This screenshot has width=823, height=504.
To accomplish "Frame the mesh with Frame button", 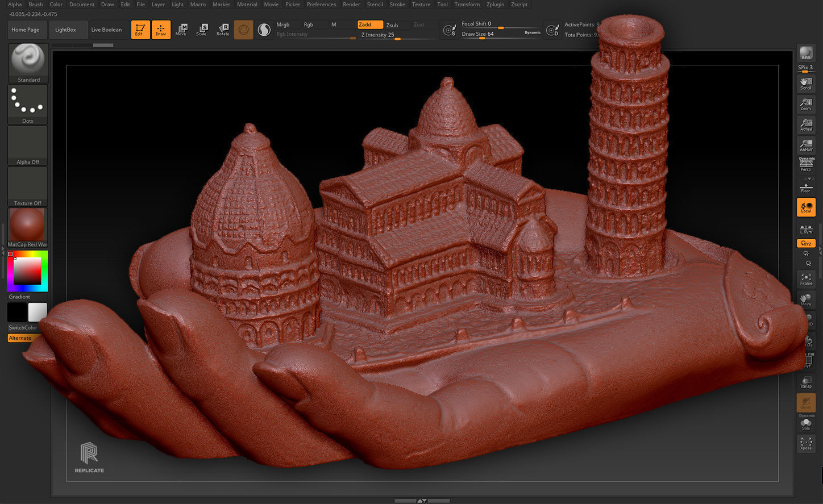I will coord(806,279).
